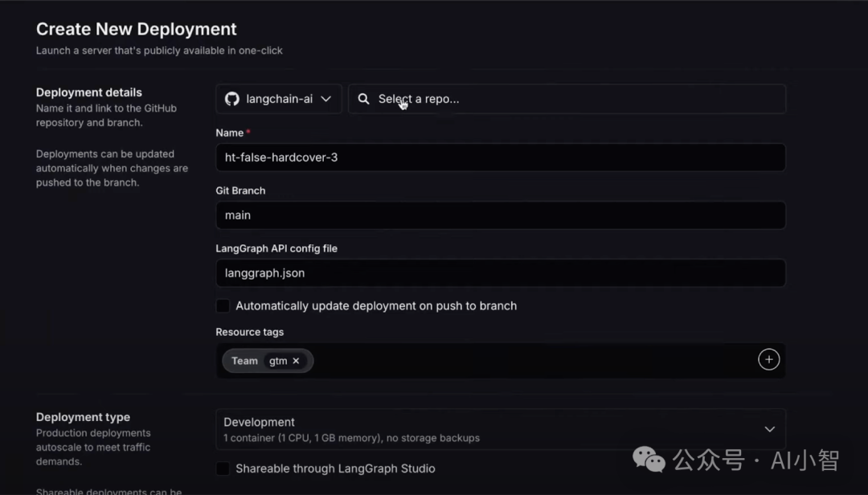Click the Resource tags label

250,332
